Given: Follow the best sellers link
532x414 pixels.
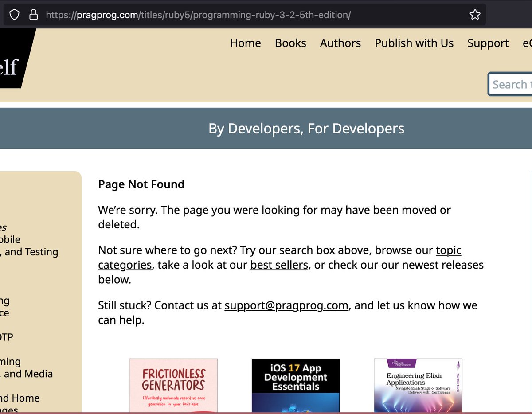Looking at the screenshot, I should pyautogui.click(x=279, y=265).
